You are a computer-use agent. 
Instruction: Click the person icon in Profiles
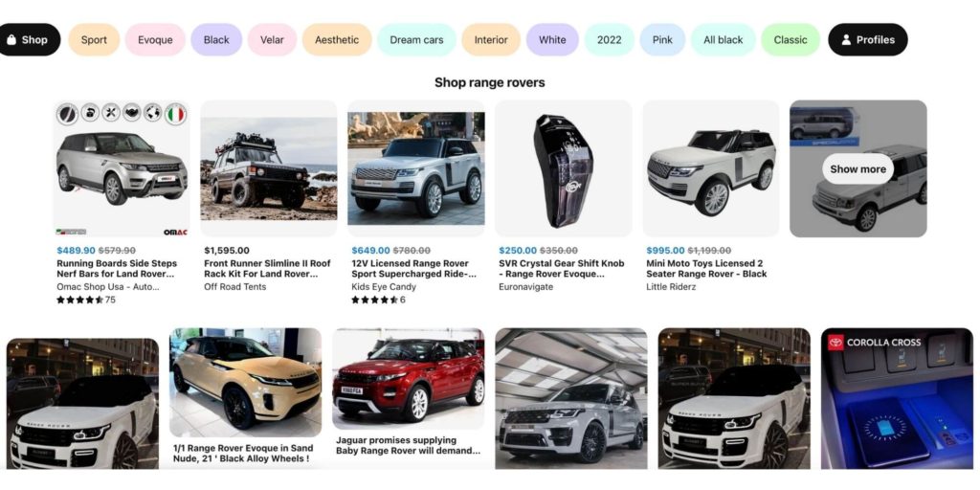(846, 40)
